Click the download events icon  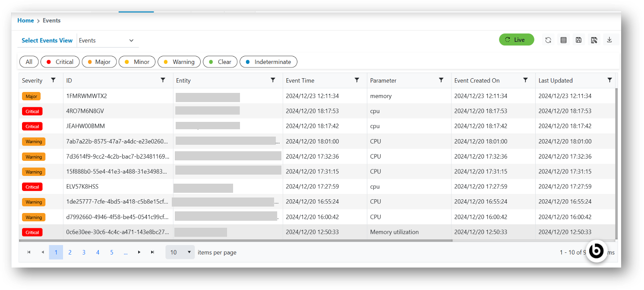609,40
